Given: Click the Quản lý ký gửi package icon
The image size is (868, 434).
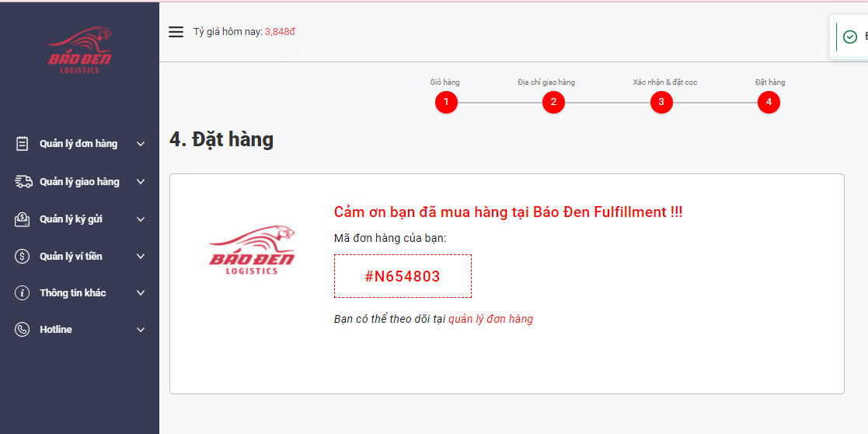Looking at the screenshot, I should [22, 219].
